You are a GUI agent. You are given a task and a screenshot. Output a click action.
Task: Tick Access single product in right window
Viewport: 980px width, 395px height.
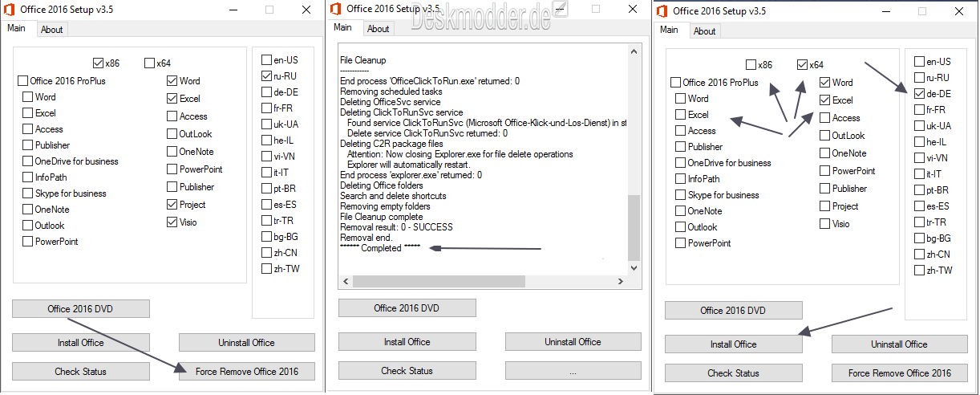825,118
